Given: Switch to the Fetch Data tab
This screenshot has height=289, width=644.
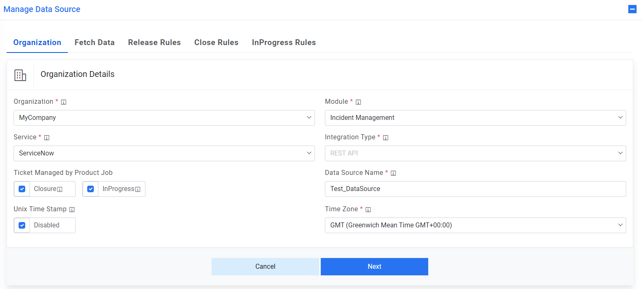Looking at the screenshot, I should tap(95, 43).
